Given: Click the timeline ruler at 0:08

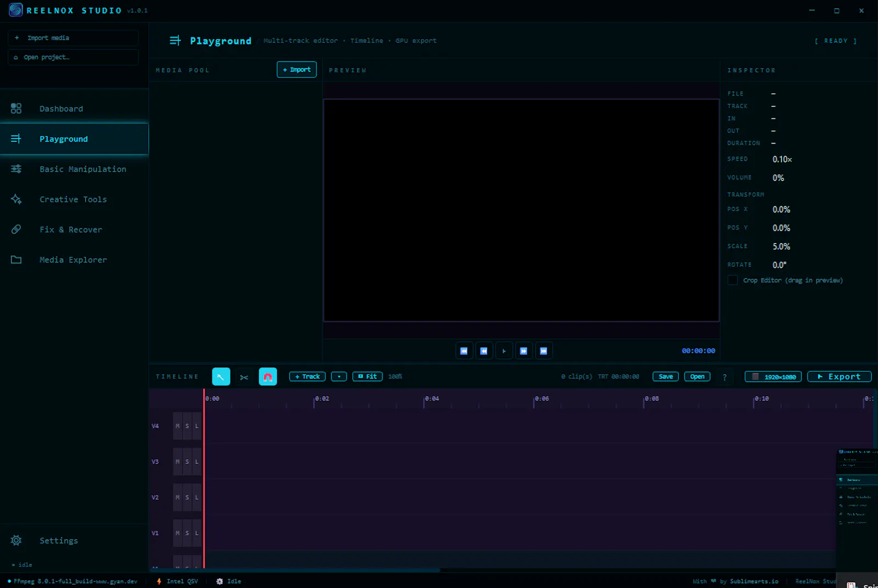Looking at the screenshot, I should coord(651,399).
